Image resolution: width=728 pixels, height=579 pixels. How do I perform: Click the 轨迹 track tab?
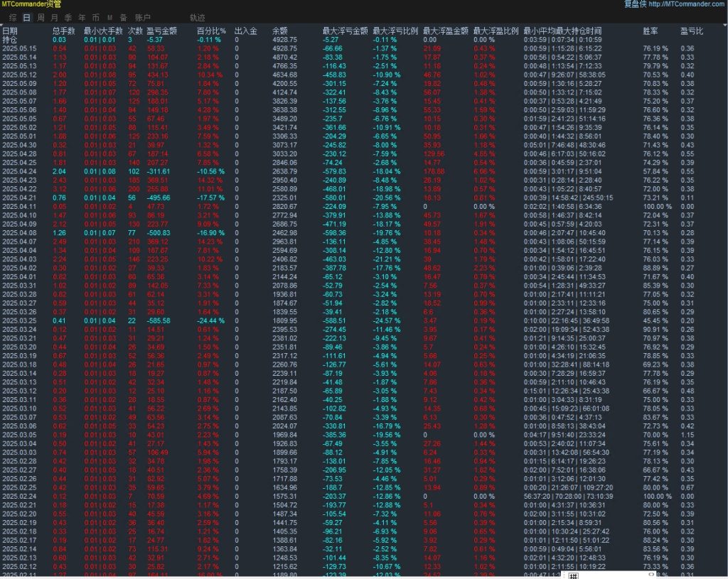[197, 16]
